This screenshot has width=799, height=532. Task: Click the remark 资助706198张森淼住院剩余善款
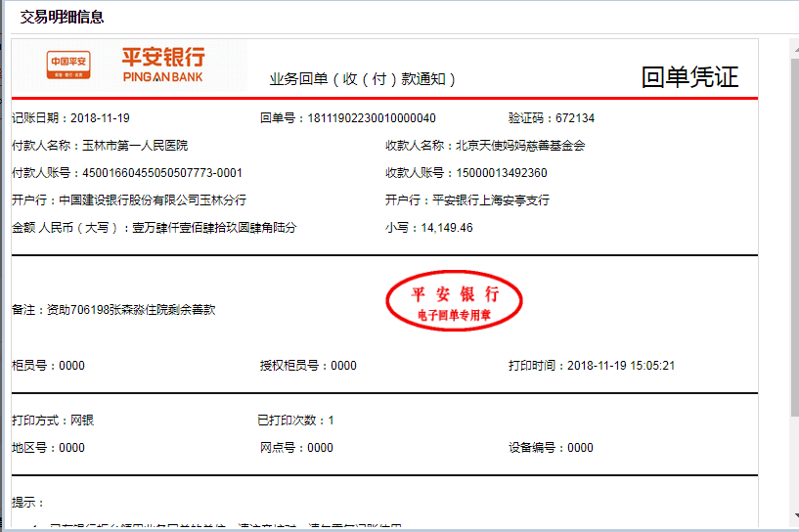coord(131,310)
